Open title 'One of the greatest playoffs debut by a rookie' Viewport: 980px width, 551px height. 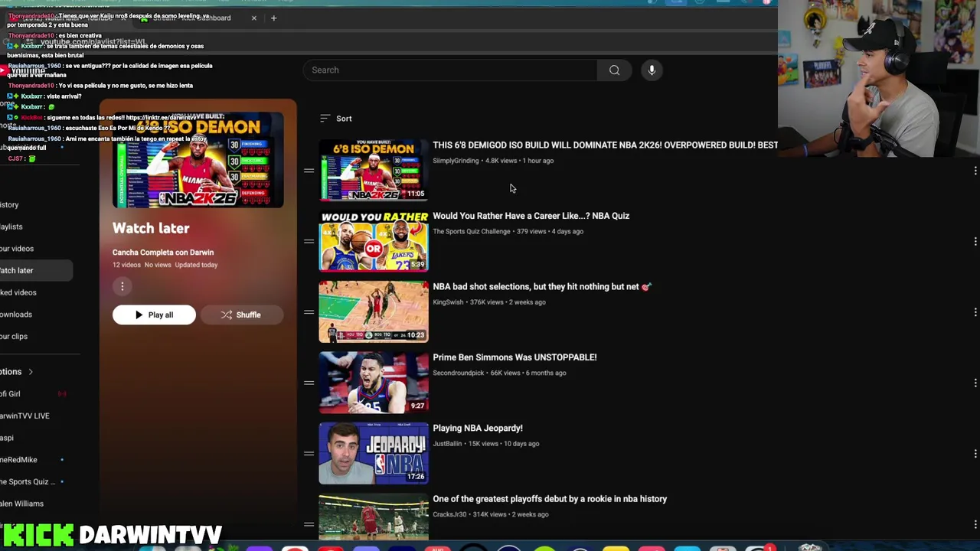point(550,499)
